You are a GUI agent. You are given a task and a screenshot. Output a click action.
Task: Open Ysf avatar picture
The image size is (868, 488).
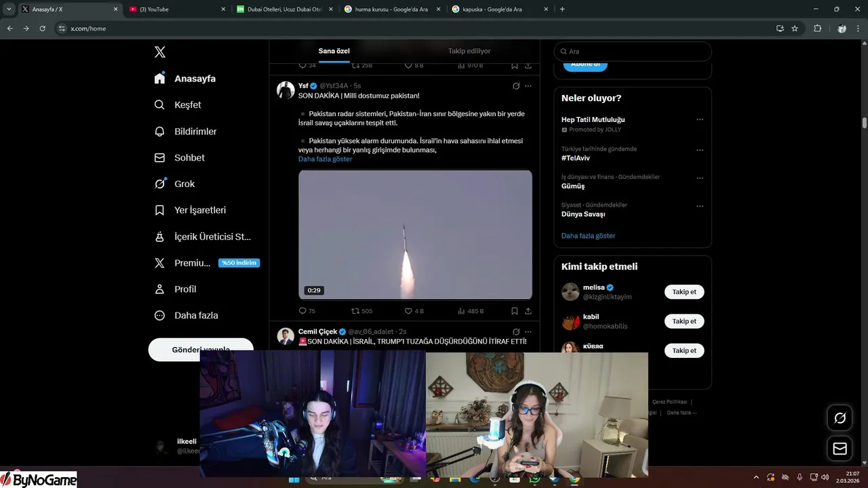click(285, 90)
